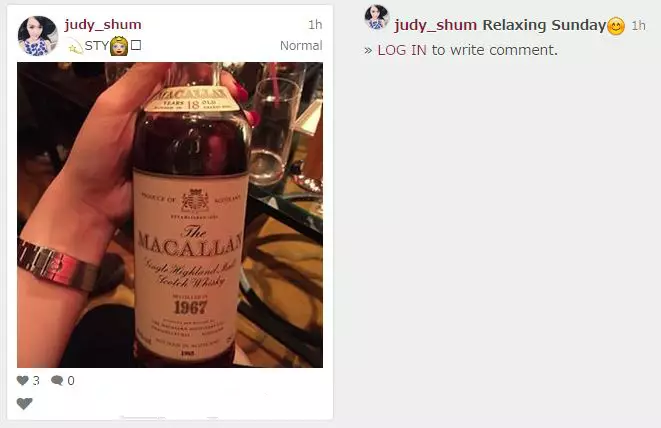Viewport: 661px width, 428px height.
Task: Click the comments number 0
Action: click(71, 381)
